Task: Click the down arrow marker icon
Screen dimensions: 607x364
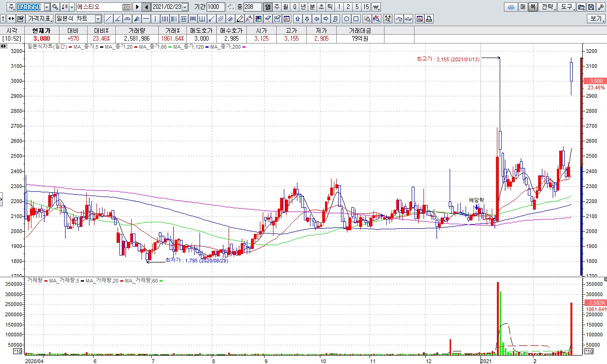Action: (x=308, y=19)
